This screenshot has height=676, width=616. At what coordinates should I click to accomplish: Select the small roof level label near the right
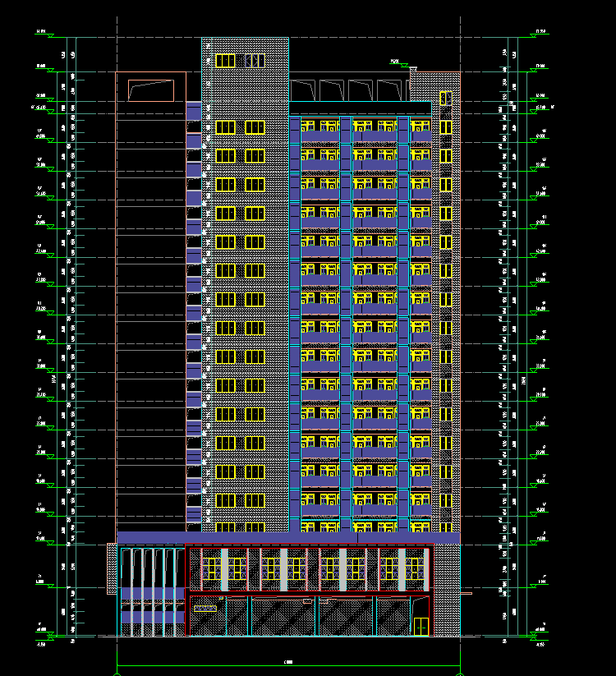click(x=394, y=61)
